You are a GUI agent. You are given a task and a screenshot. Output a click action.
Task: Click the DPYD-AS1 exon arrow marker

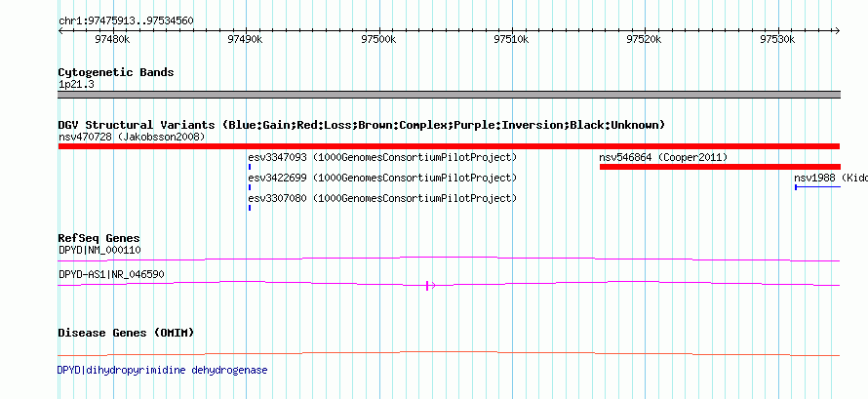point(431,286)
